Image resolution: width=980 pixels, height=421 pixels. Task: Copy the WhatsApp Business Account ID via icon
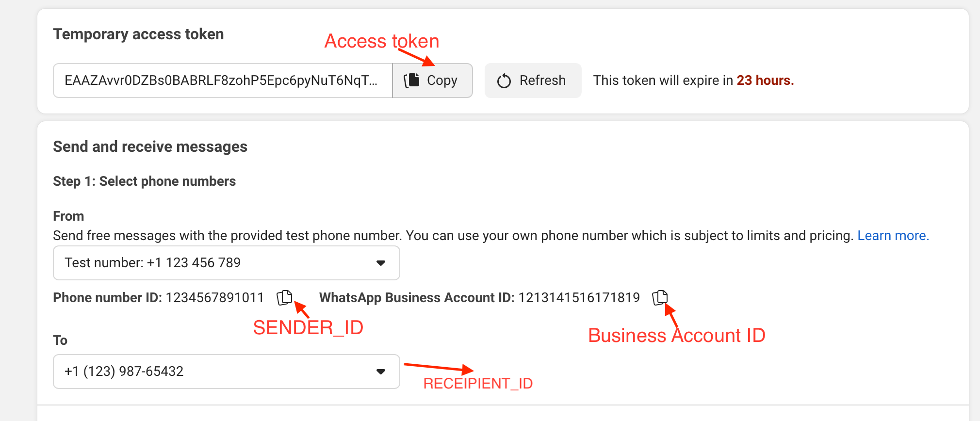click(660, 297)
